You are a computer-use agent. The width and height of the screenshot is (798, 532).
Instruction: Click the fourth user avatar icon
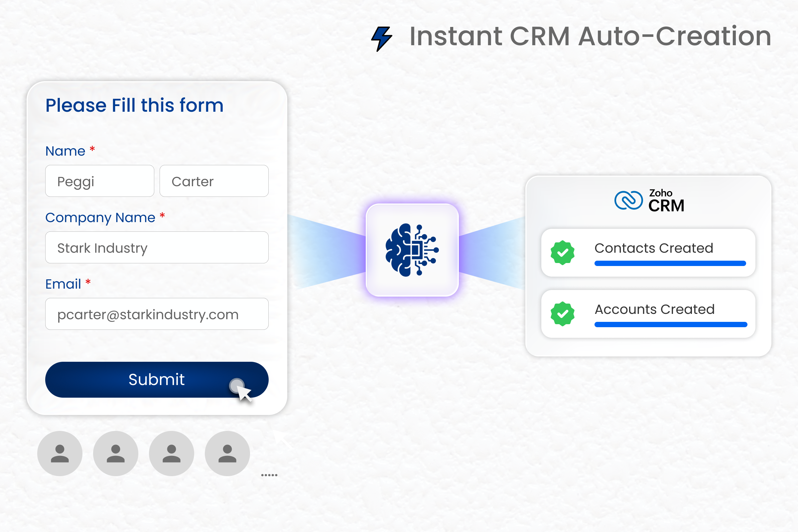pyautogui.click(x=227, y=454)
